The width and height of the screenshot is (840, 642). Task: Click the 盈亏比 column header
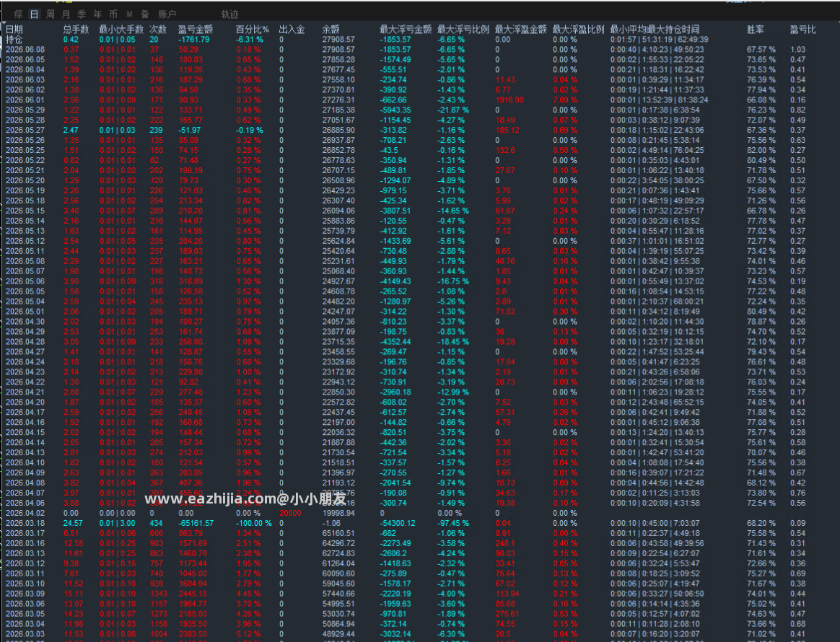click(803, 30)
